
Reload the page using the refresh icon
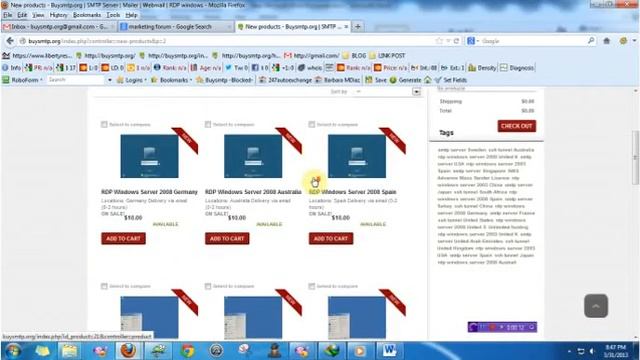(456, 41)
